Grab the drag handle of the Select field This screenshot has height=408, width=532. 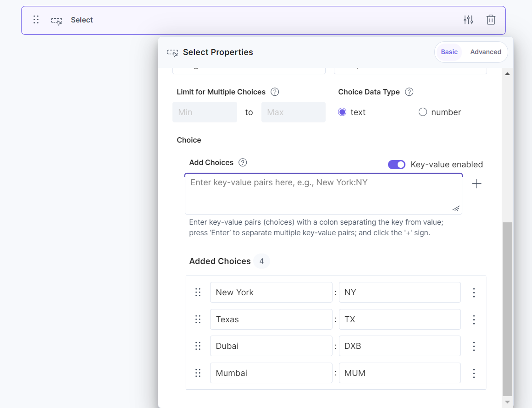[36, 20]
